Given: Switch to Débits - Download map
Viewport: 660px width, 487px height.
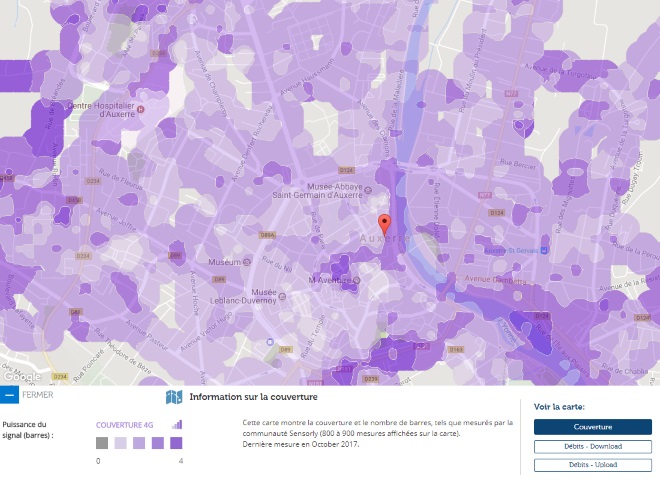Looking at the screenshot, I should pyautogui.click(x=592, y=446).
